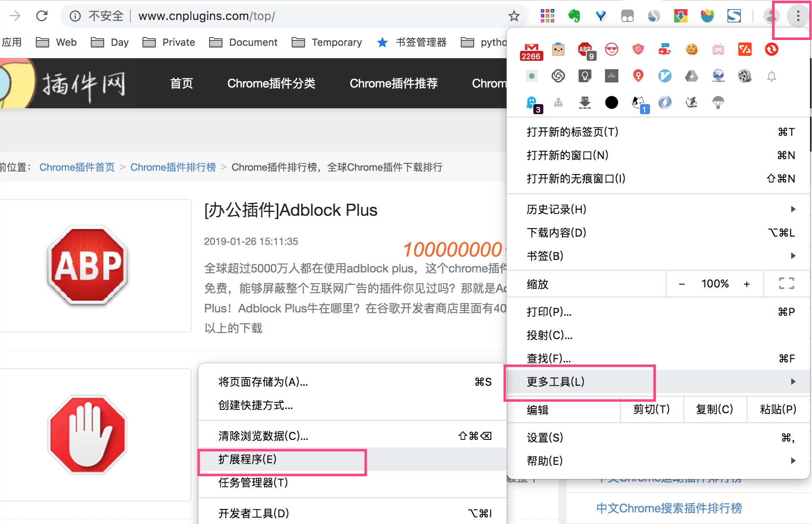812x524 pixels.
Task: Select 扩展程序(E) in the submenu
Action: pos(247,459)
